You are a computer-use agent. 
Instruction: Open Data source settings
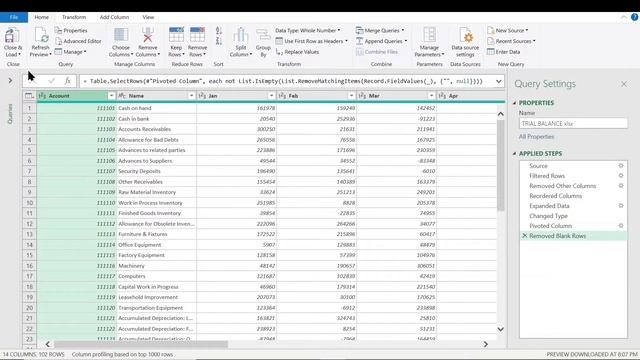465,42
